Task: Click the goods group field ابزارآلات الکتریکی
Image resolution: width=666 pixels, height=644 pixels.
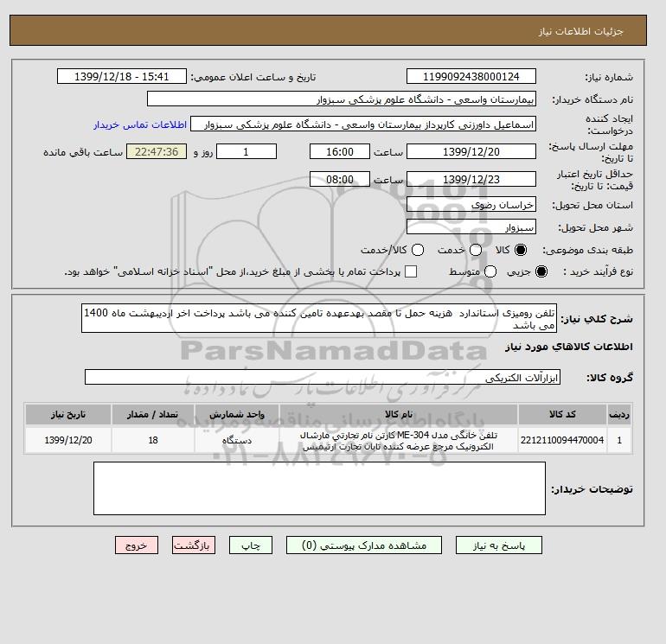Action: [x=323, y=377]
